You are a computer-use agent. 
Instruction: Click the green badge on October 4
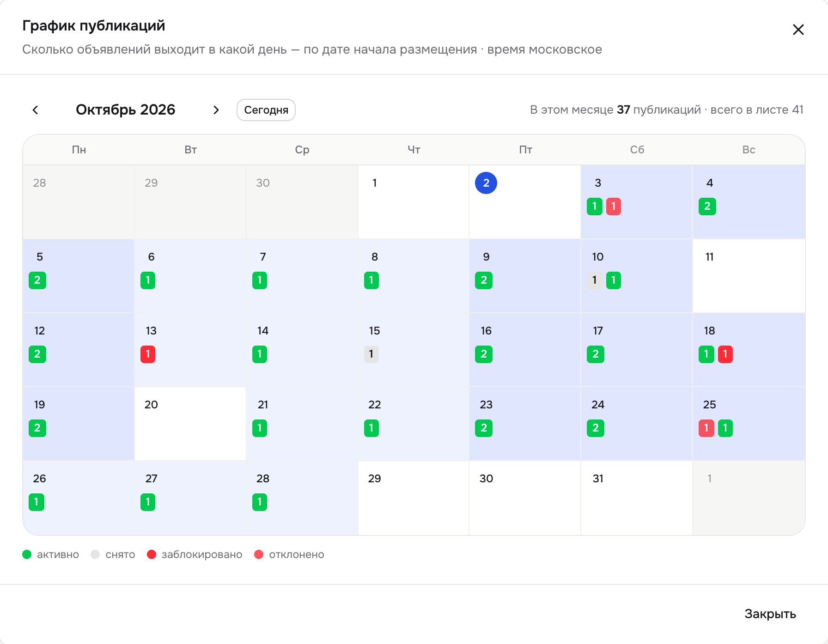point(707,207)
